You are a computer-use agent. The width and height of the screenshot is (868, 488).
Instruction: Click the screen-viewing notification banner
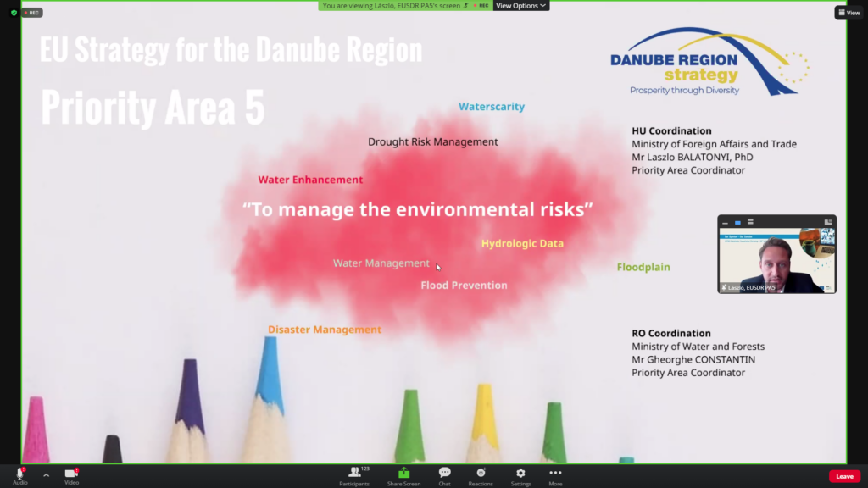[x=394, y=5]
